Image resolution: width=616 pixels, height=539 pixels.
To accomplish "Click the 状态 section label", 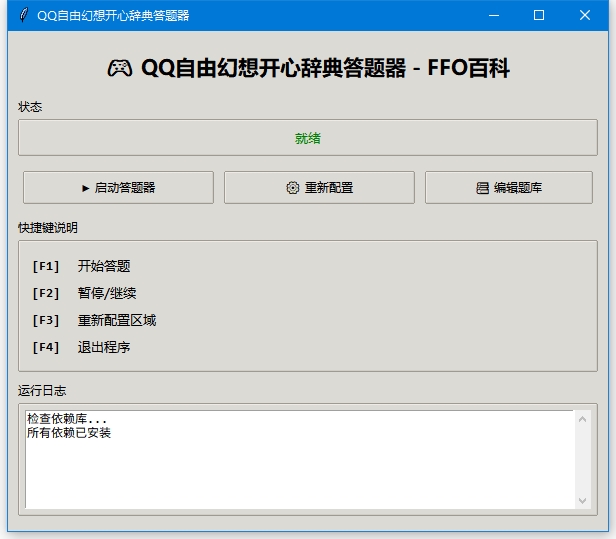I will pos(30,107).
